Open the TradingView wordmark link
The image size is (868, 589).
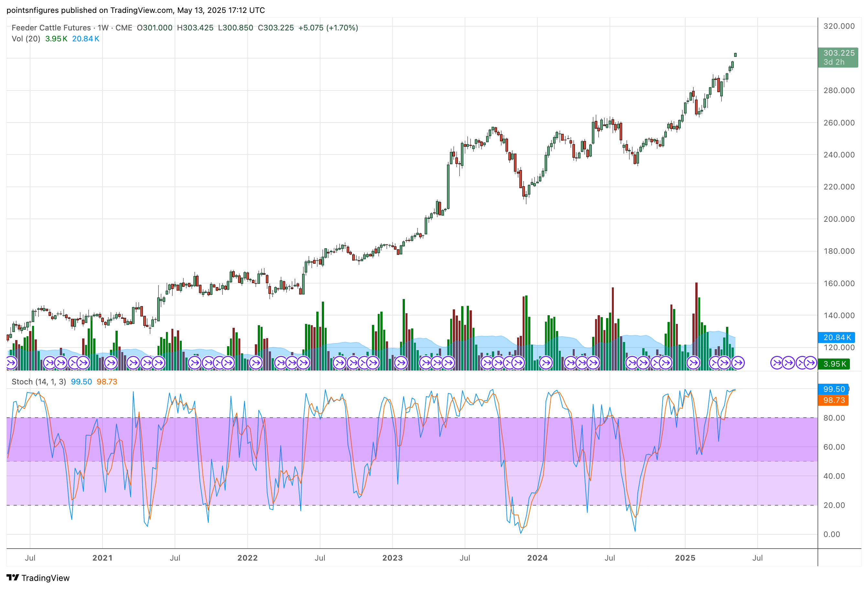[x=45, y=578]
